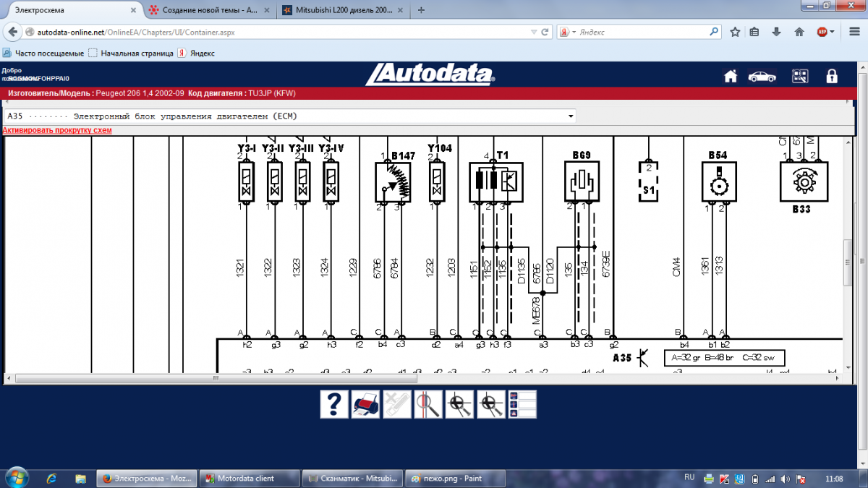868x488 pixels.
Task: Switch to Электросхема - Mozilla taskbar button
Action: coord(146,479)
